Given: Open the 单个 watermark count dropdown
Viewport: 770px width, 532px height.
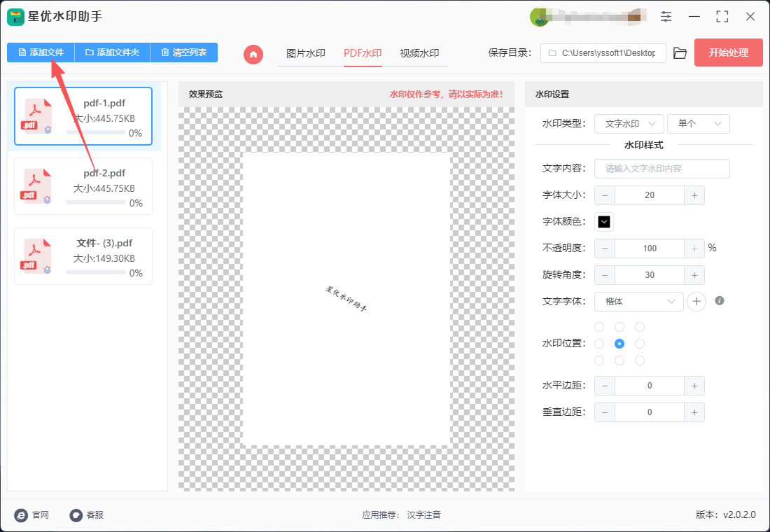Looking at the screenshot, I should 699,124.
